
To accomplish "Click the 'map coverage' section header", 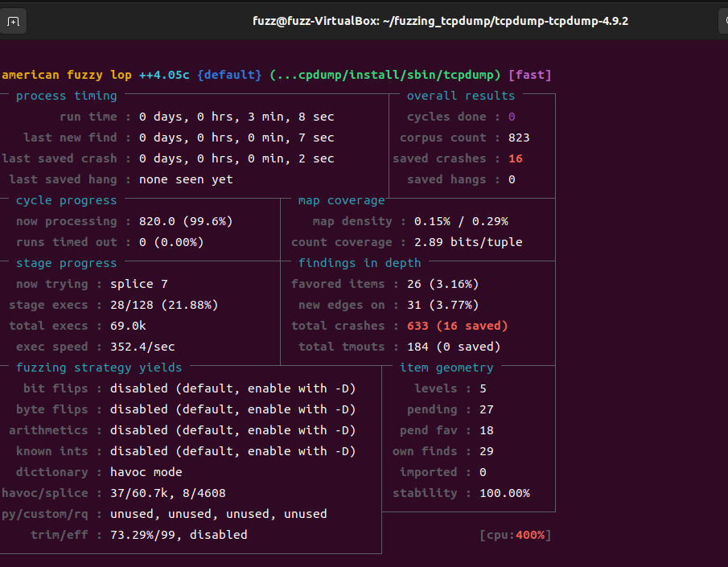I will [341, 200].
